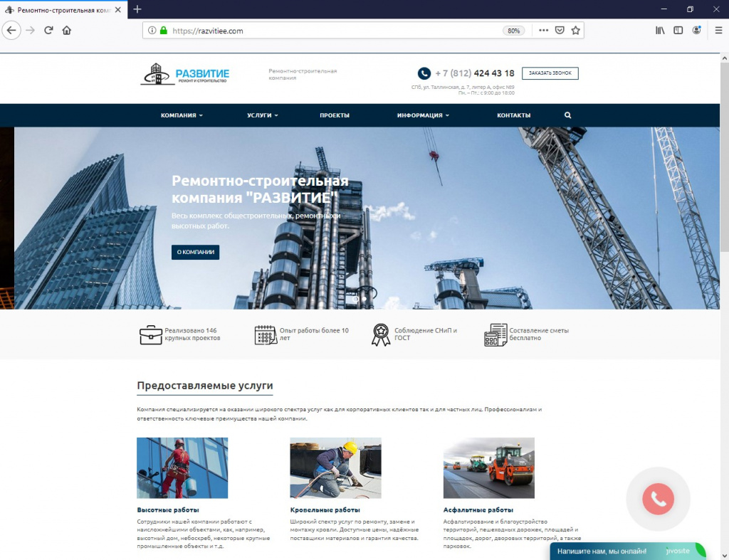This screenshot has width=729, height=560.
Task: Go to the browser Home icon
Action: coord(66,31)
